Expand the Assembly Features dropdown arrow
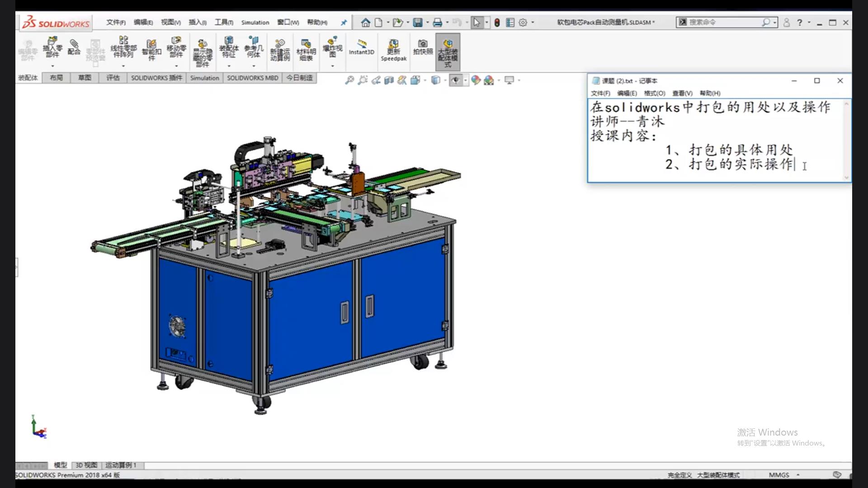This screenshot has width=868, height=488. [x=229, y=66]
